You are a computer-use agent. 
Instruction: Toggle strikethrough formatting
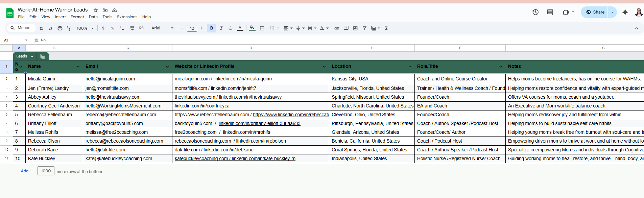click(x=231, y=28)
